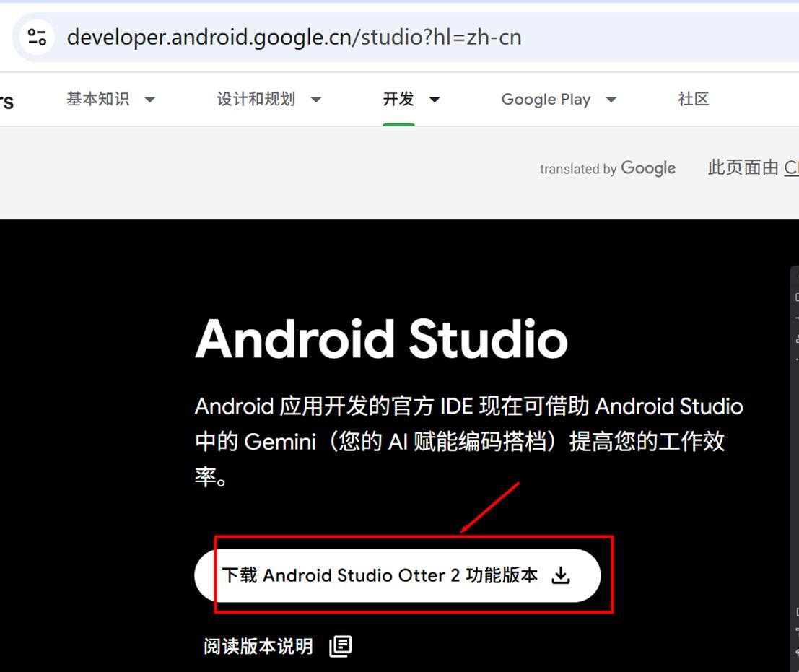This screenshot has width=799, height=672.
Task: Select the 开发 tab
Action: (x=398, y=99)
